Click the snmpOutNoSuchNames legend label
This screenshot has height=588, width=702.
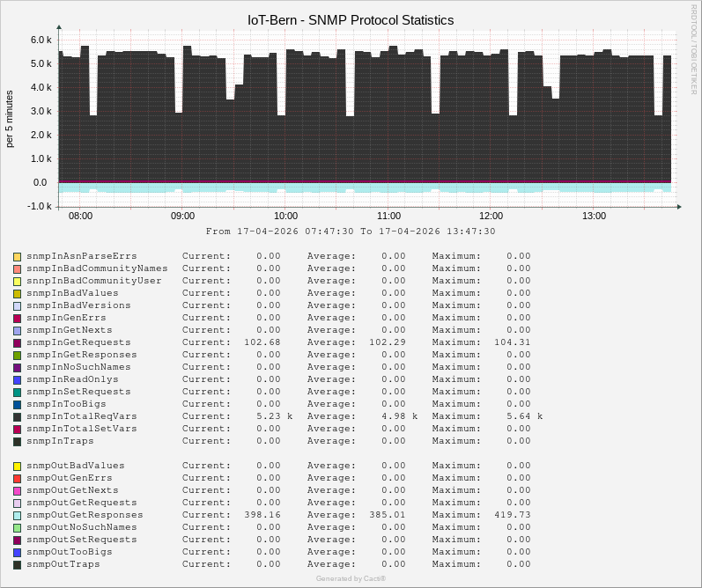click(x=81, y=527)
